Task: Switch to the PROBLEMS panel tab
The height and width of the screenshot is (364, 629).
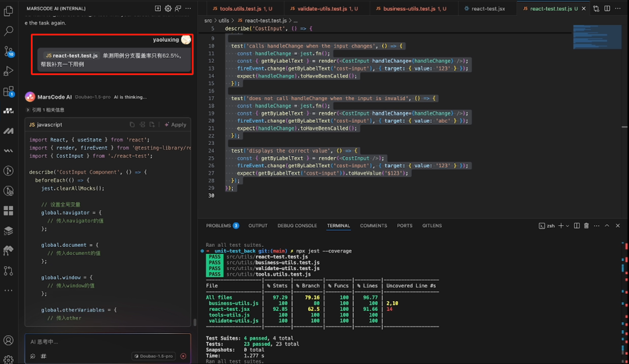Action: click(218, 226)
